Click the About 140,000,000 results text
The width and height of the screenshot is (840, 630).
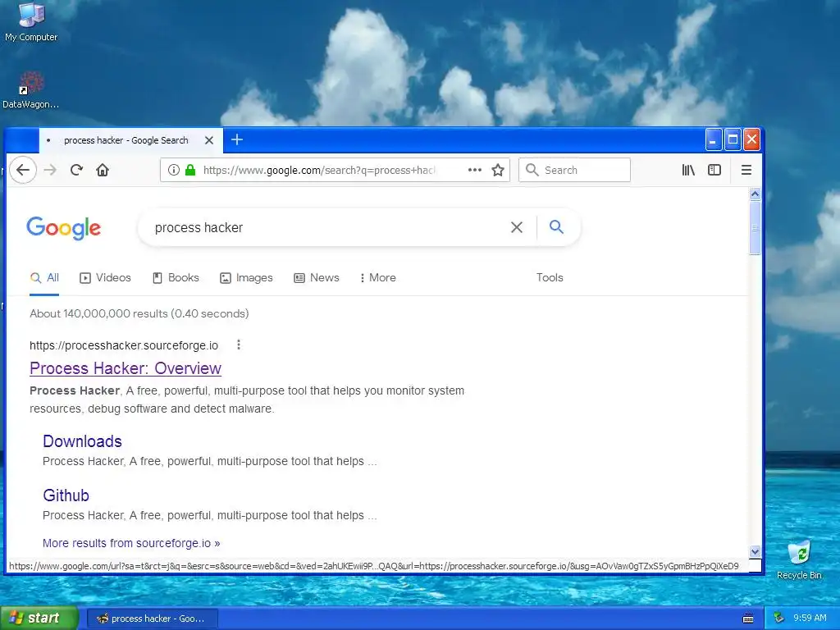pos(139,314)
